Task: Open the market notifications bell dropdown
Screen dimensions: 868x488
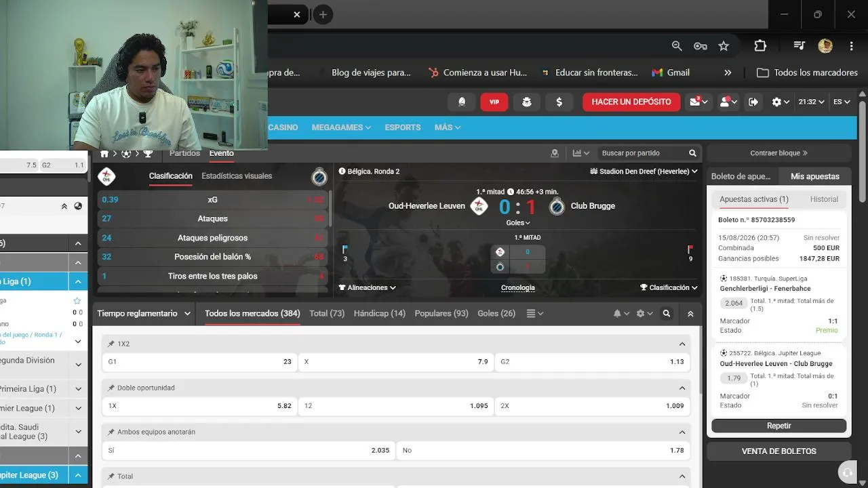Action: click(623, 314)
